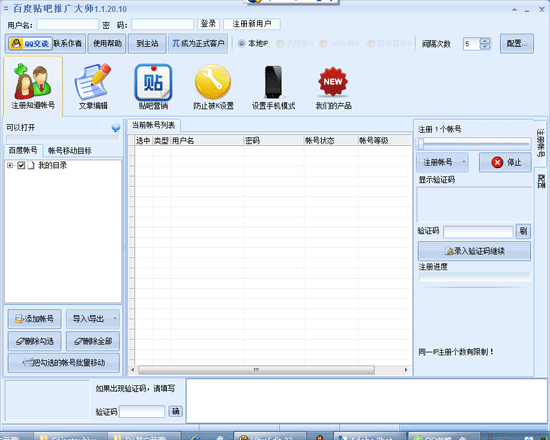Viewport: 550px width, 440px height.
Task: Open the 我们的产品 NEW badge icon
Action: pos(333,81)
